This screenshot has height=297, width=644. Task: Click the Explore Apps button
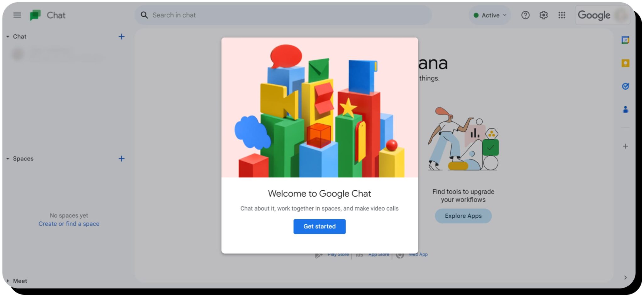coord(463,216)
